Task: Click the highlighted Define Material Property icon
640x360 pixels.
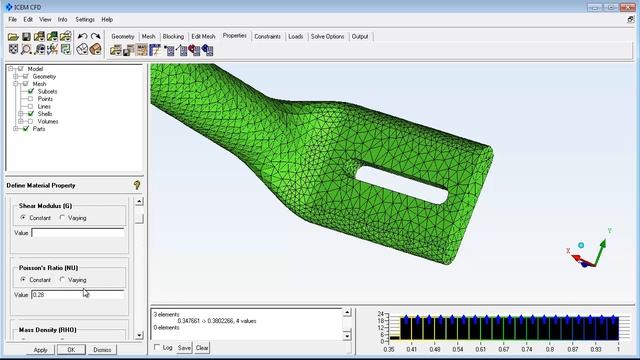Action: (x=142, y=50)
